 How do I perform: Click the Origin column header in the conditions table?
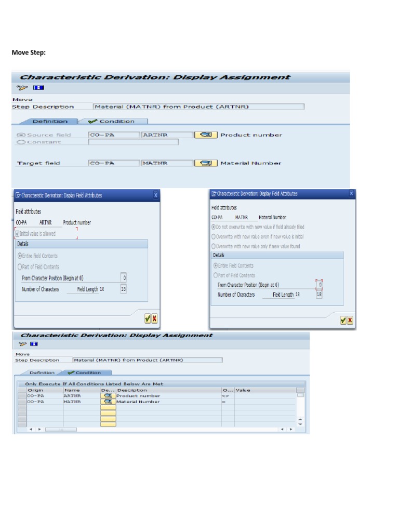tap(45, 390)
